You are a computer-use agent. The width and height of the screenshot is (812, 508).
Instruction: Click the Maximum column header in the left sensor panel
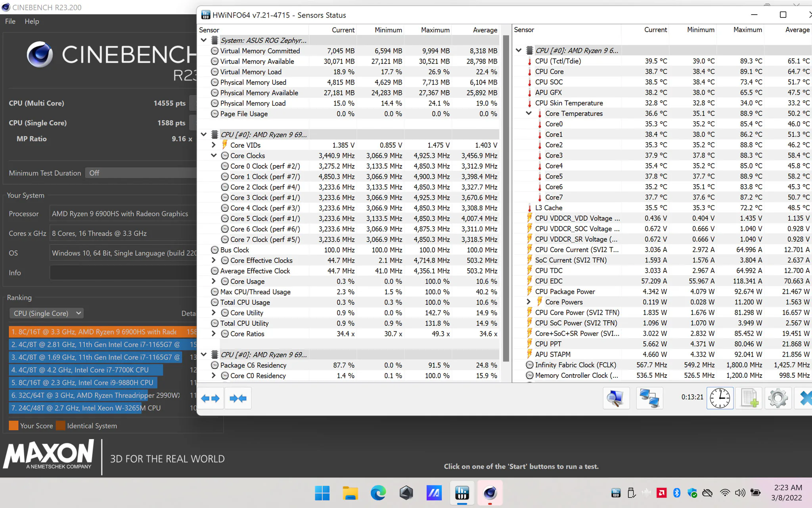point(428,30)
